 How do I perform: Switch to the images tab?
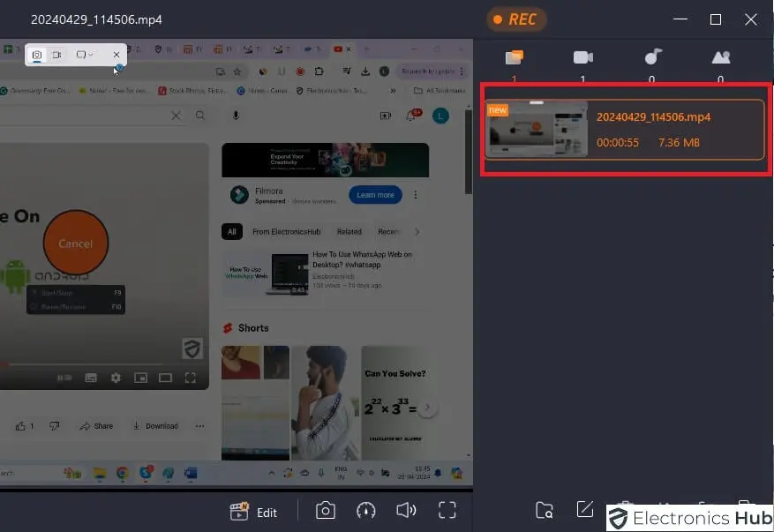721,57
